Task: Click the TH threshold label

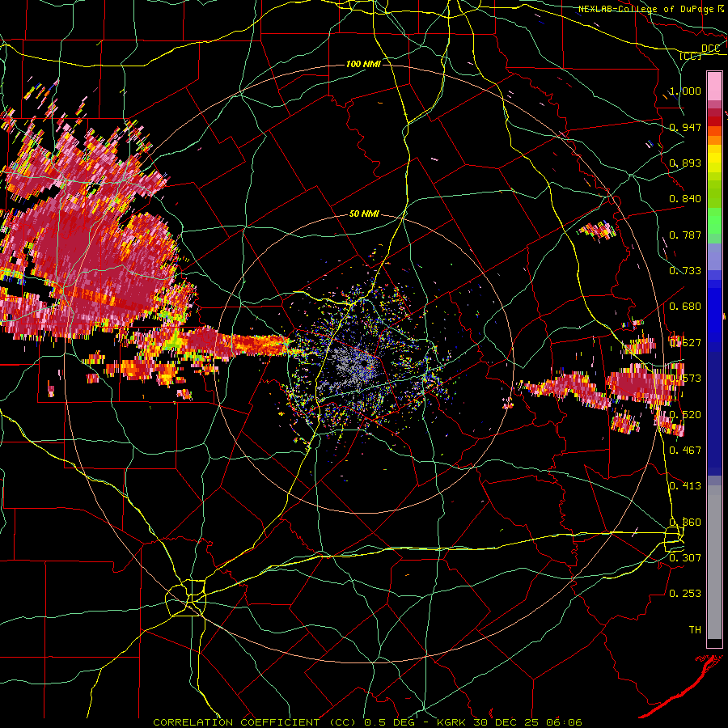Action: (x=695, y=629)
